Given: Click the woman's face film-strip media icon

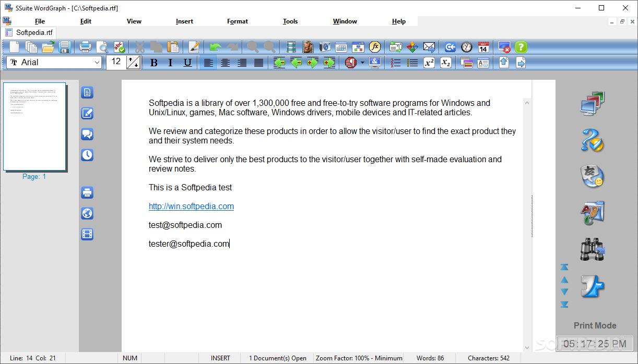Looking at the screenshot, I should point(308,47).
